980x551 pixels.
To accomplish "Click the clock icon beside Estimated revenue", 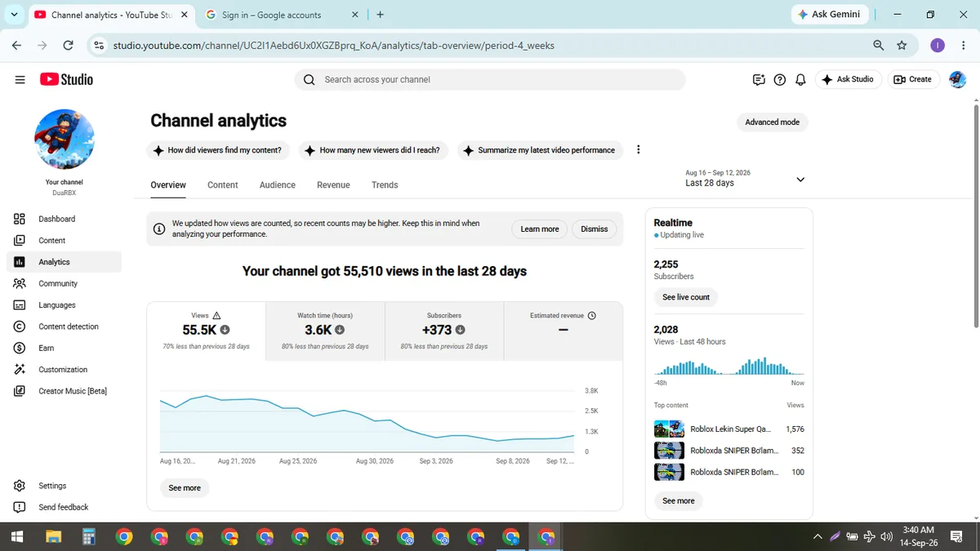I will coord(592,315).
